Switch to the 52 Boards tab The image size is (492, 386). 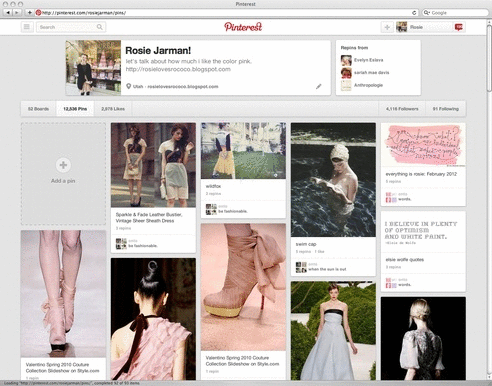pyautogui.click(x=38, y=109)
